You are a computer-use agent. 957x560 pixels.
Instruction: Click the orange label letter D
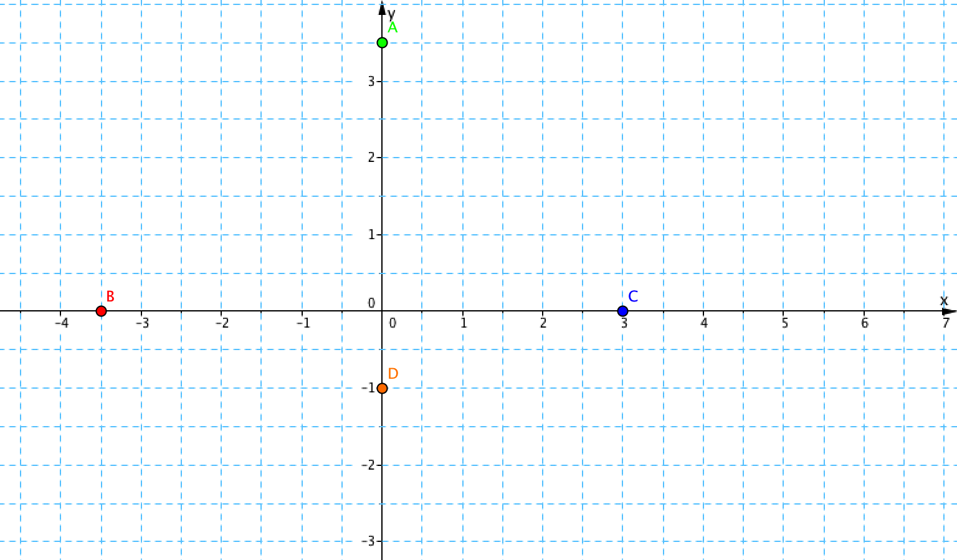coord(393,374)
